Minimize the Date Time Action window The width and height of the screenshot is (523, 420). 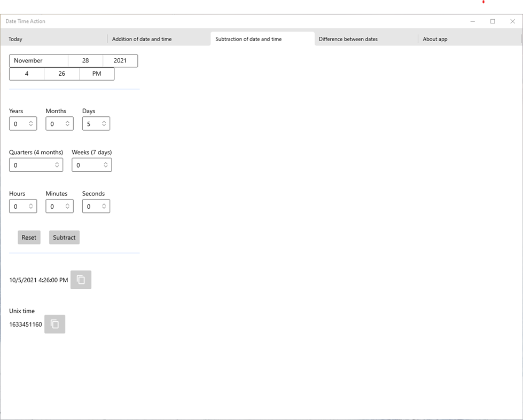pyautogui.click(x=473, y=21)
